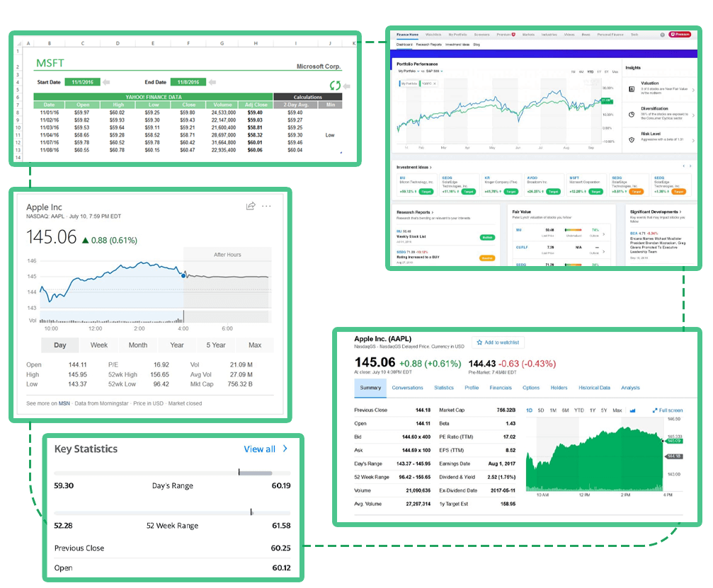The image size is (713, 588).
Task: Open the three-dot menu on Apple Inc card
Action: coord(266,206)
